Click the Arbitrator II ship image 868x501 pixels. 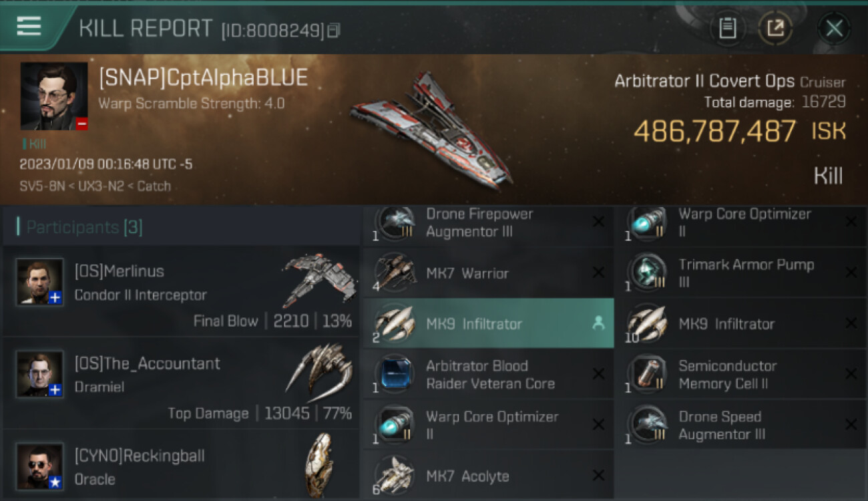click(432, 128)
